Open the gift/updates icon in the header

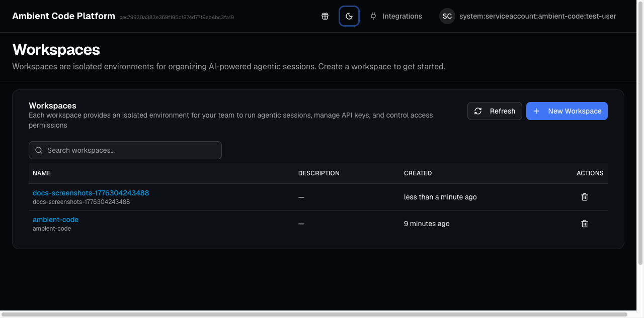coord(325,16)
